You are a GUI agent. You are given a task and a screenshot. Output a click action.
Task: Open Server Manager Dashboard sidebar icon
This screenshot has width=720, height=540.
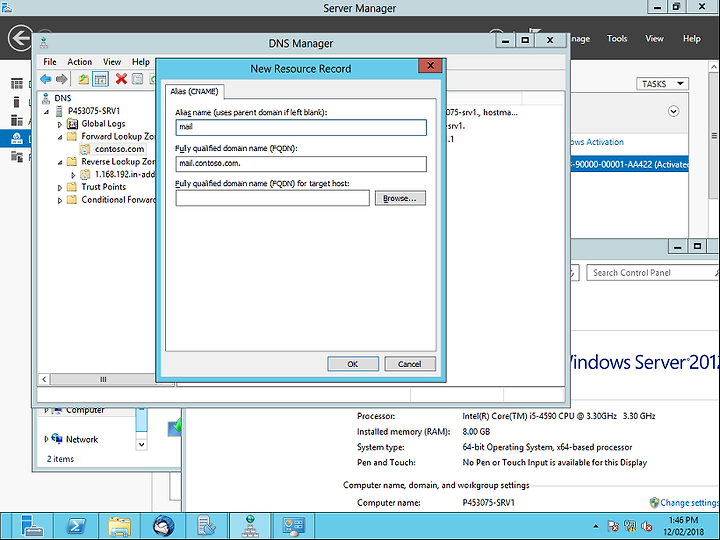17,83
